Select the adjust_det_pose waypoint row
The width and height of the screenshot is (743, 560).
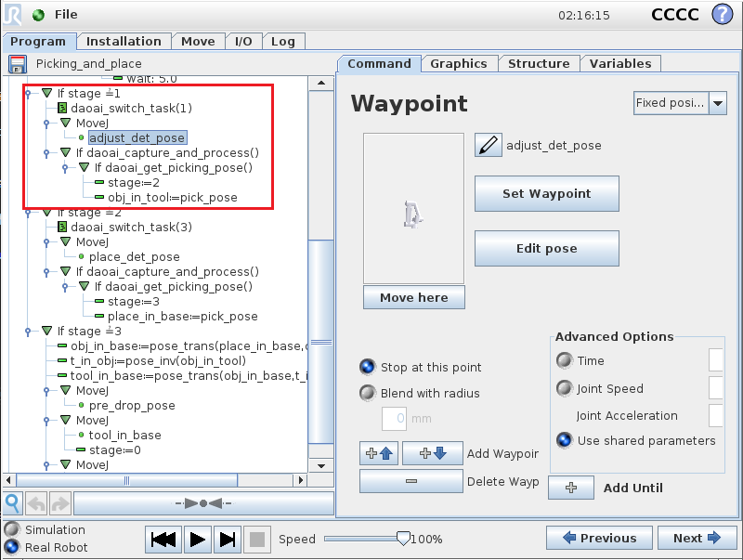[137, 137]
